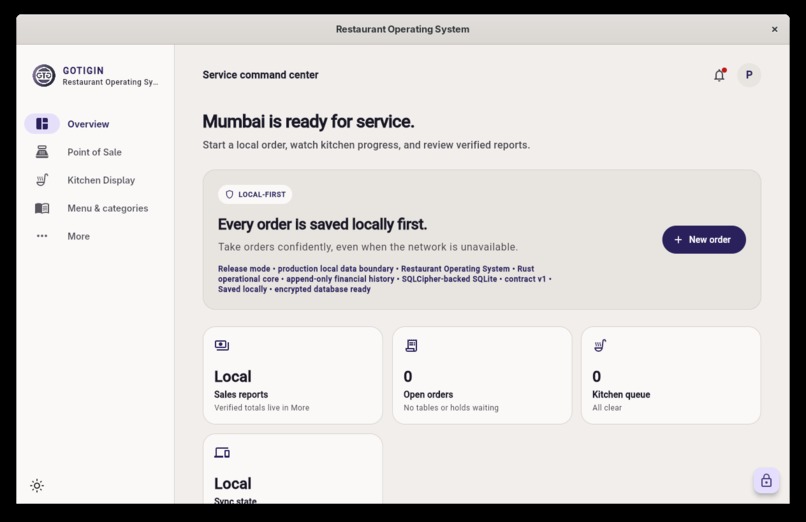Click the Kitchen Display ladle icon
Viewport: 806px width, 522px height.
(x=42, y=180)
